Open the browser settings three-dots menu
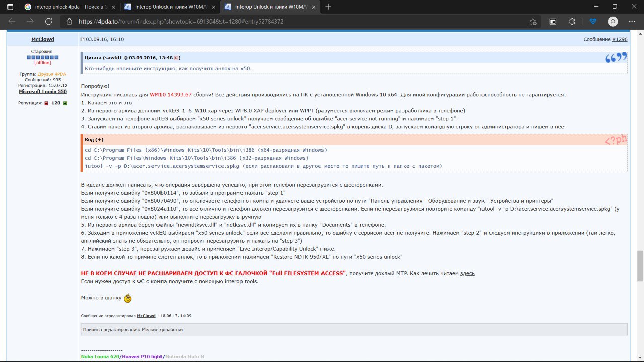The height and width of the screenshot is (362, 644). coord(633,22)
